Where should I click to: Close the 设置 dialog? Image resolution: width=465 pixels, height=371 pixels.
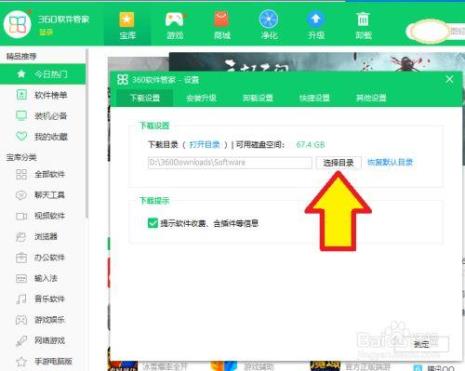pos(449,79)
